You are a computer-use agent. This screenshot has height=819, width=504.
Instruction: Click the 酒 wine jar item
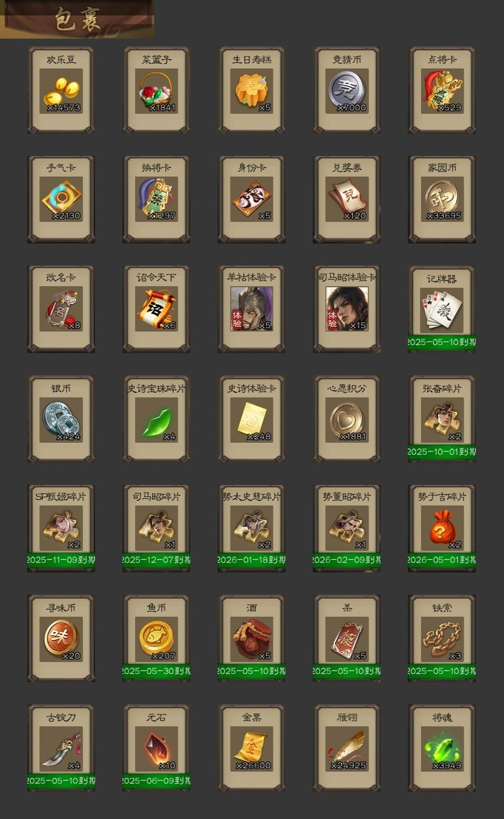point(251,638)
